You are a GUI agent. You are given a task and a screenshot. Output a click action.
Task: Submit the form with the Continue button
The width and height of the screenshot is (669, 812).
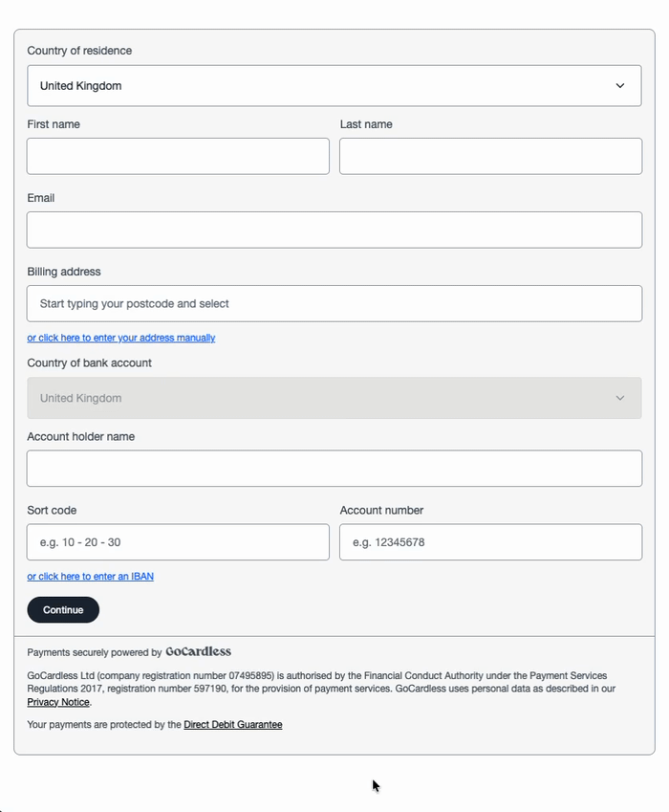pos(63,609)
